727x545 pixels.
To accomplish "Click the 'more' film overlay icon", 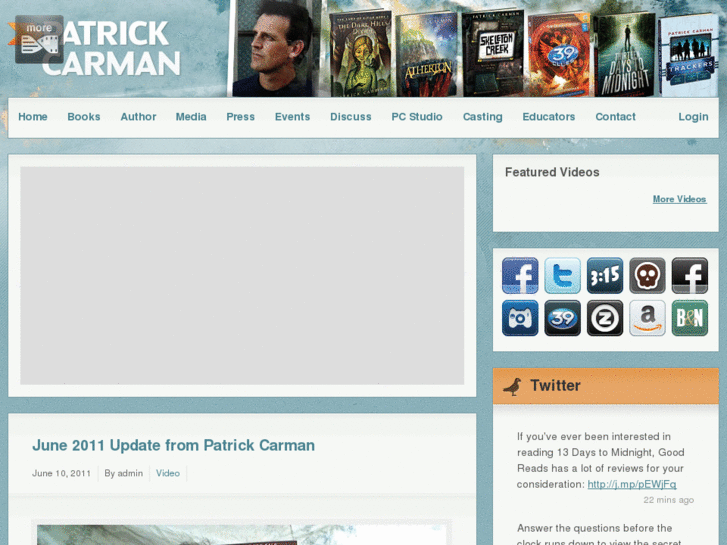I will (x=39, y=39).
